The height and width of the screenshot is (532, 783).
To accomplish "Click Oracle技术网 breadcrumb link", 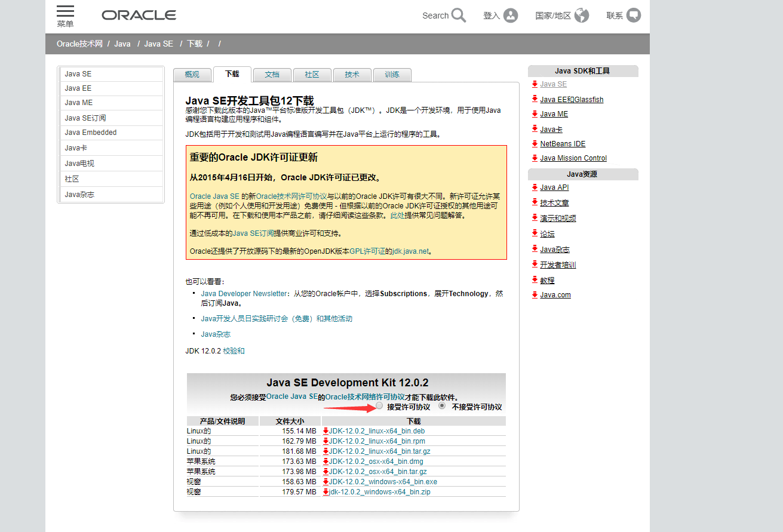I will [80, 44].
